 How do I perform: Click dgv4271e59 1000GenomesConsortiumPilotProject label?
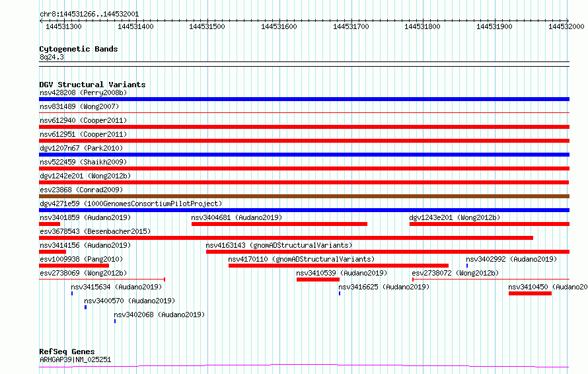pos(131,204)
